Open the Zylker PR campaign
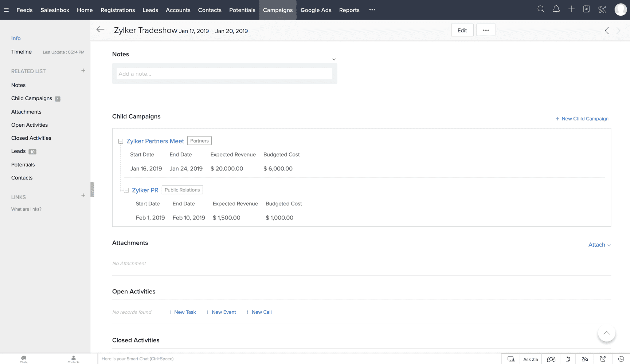 pos(145,190)
